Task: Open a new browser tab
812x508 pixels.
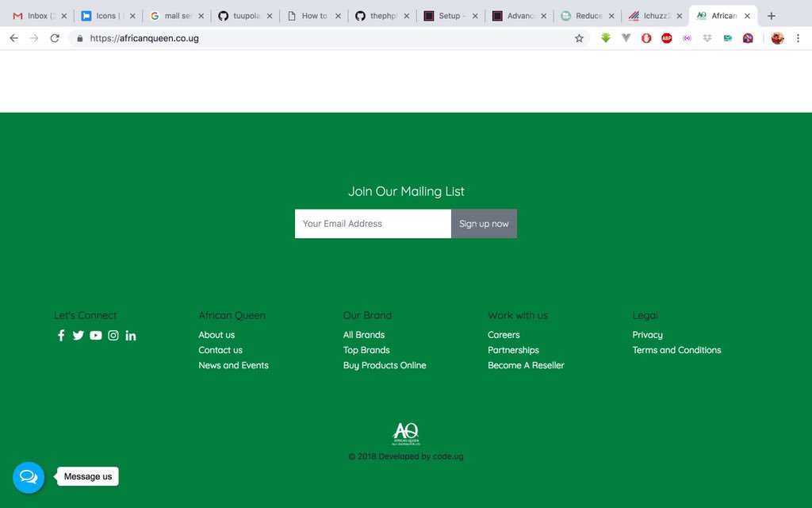Action: (x=771, y=16)
